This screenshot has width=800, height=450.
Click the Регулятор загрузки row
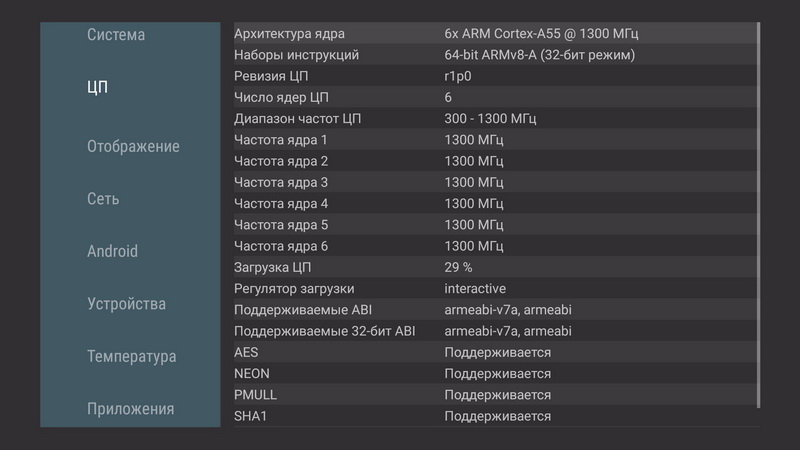[495, 288]
